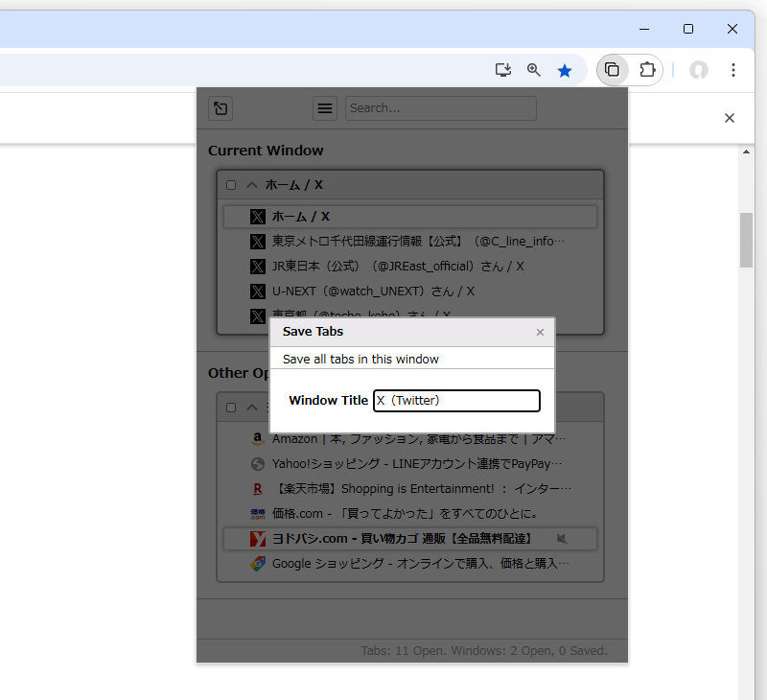Collapse the Other Open window group
The height and width of the screenshot is (700, 767).
click(252, 408)
